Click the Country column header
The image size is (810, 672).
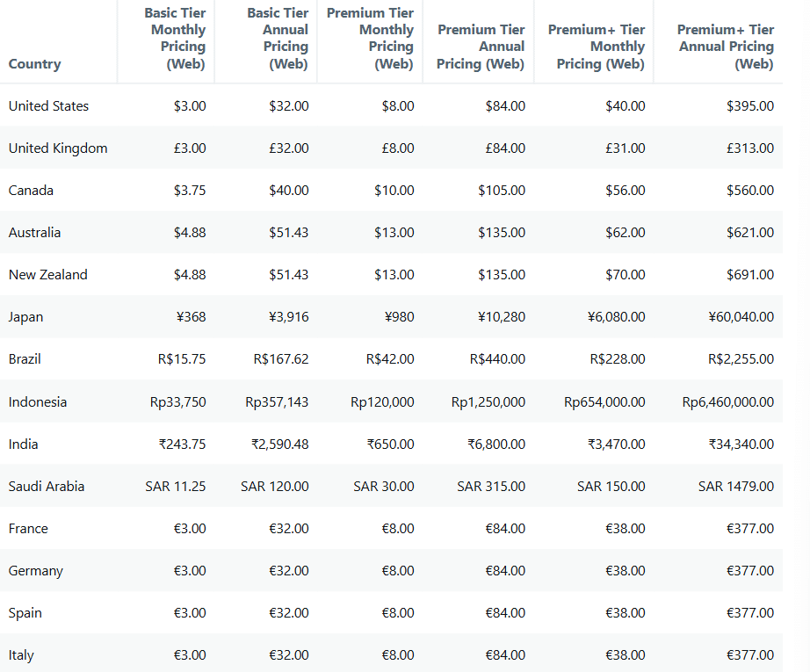34,64
